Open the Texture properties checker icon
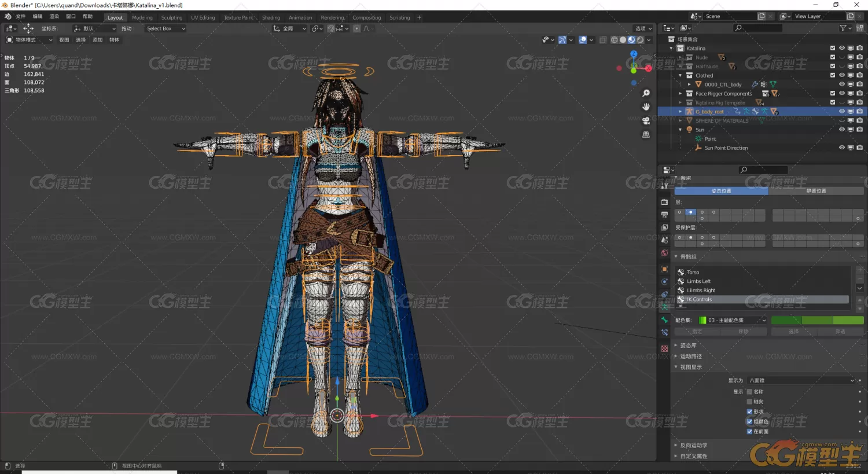Image resolution: width=868 pixels, height=474 pixels. tap(664, 348)
